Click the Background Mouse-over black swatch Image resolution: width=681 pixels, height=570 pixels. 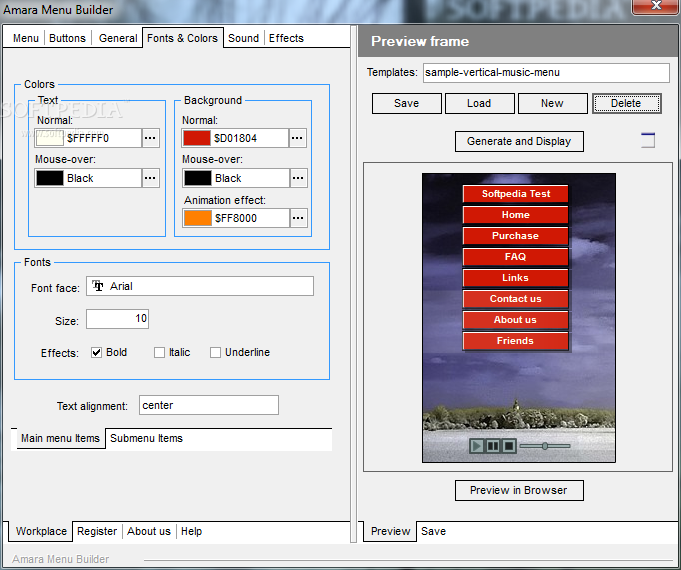tap(198, 178)
